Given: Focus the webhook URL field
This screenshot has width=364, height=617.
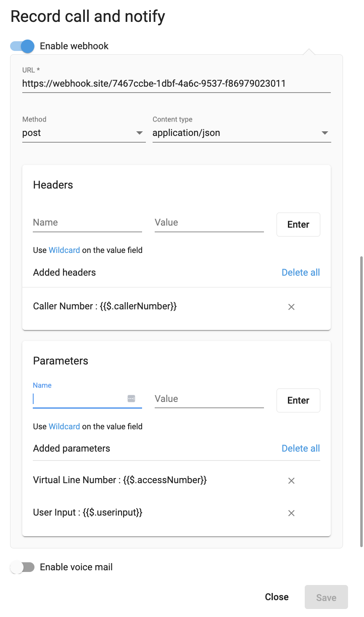Looking at the screenshot, I should coord(177,83).
